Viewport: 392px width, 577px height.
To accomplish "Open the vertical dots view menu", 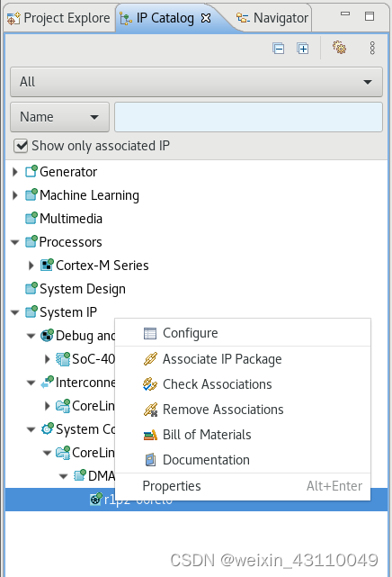I will point(372,48).
